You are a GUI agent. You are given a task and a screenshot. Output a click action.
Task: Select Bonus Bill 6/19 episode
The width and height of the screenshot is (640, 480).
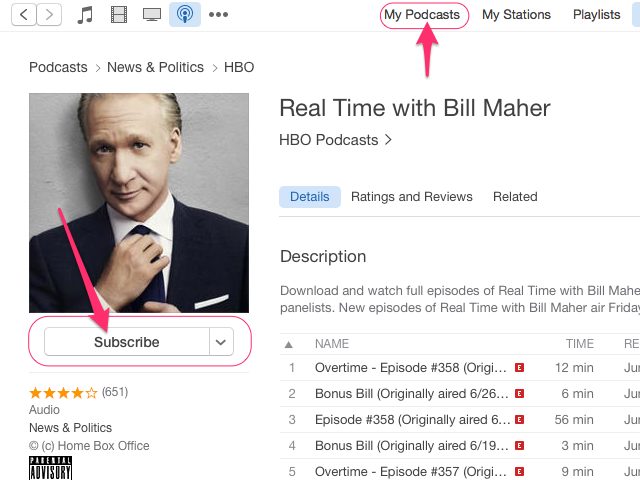[x=460, y=446]
